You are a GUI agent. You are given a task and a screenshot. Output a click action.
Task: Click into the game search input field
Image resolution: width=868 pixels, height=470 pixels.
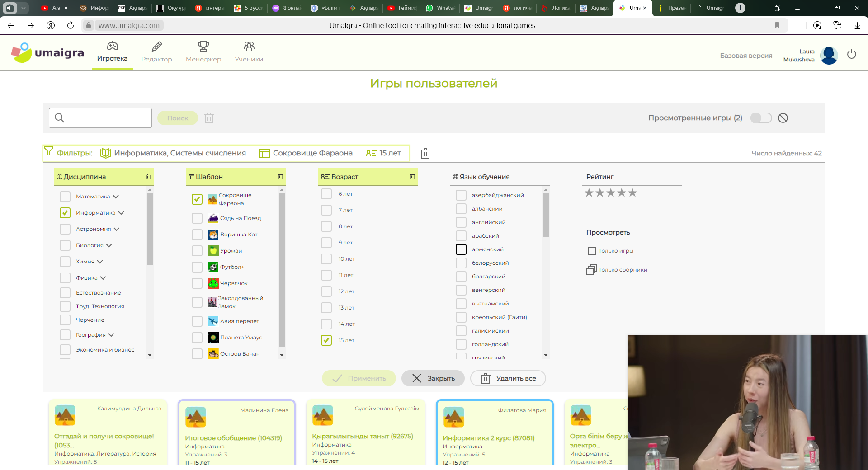point(100,118)
